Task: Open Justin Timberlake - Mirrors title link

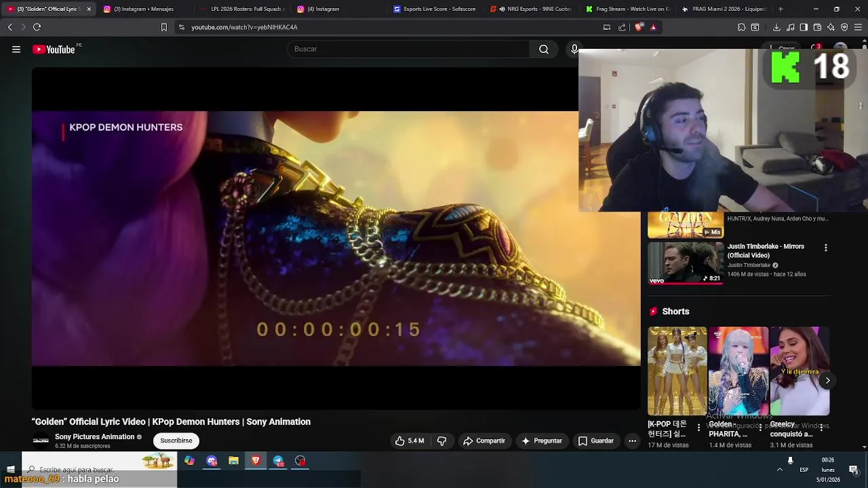Action: (766, 251)
